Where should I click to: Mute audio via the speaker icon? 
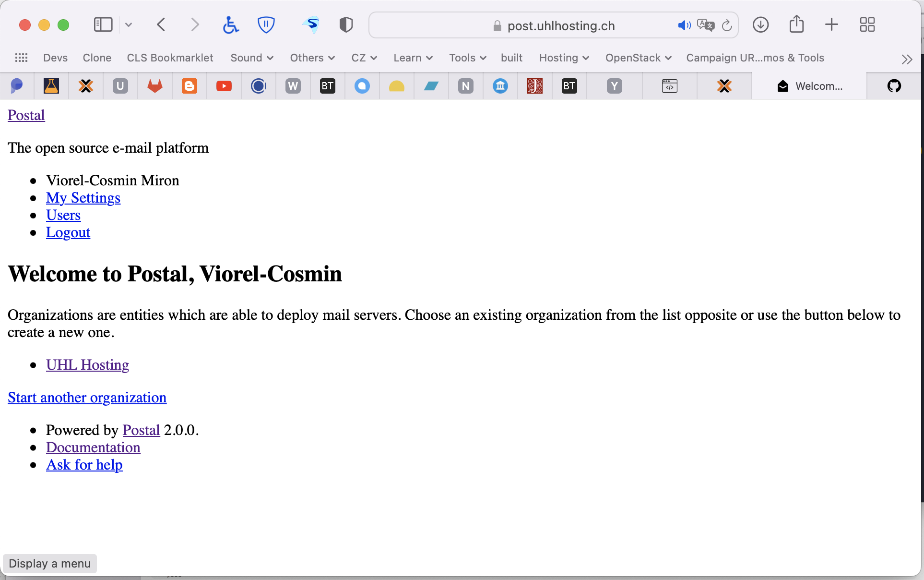click(685, 25)
